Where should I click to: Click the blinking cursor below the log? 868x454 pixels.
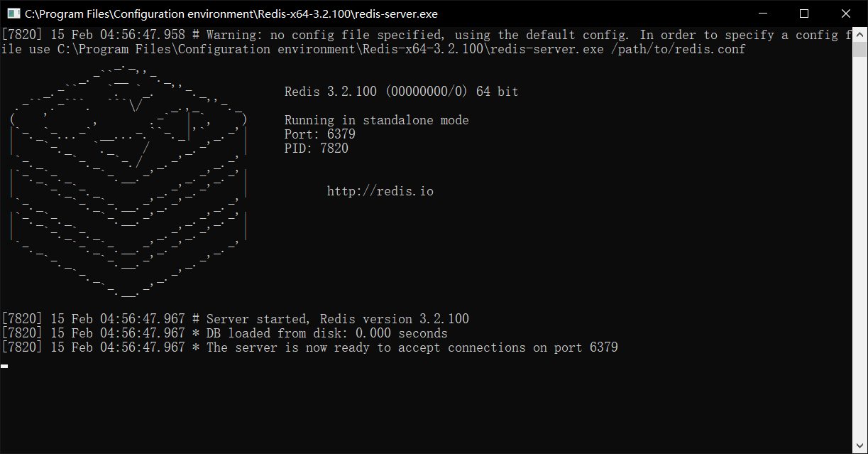coord(4,366)
